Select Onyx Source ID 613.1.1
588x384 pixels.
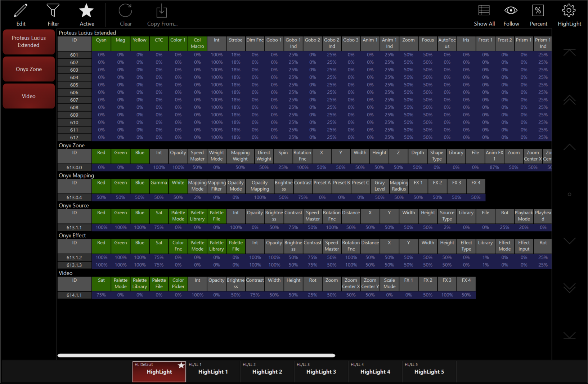pyautogui.click(x=74, y=228)
